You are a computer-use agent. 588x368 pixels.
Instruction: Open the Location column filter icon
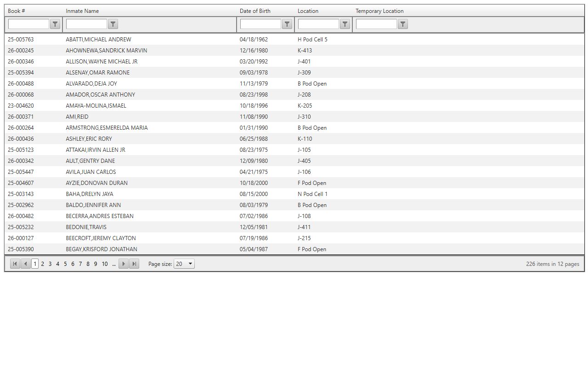point(345,24)
